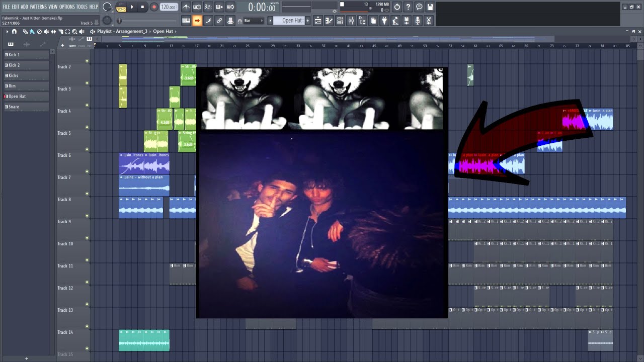Click the arrow left of pattern selector
Image resolution: width=644 pixels, height=362 pixels.
pyautogui.click(x=270, y=21)
